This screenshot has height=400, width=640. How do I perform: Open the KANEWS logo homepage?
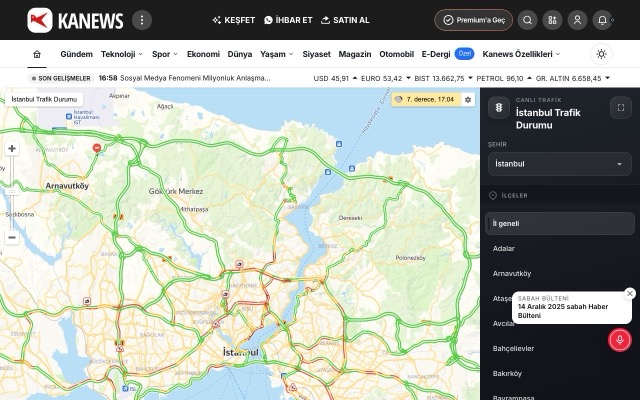coord(75,20)
